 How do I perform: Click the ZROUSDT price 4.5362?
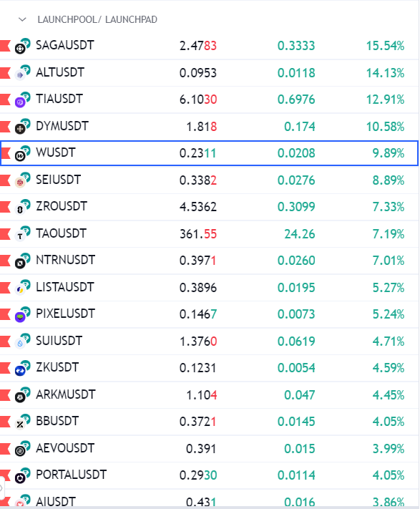click(198, 207)
